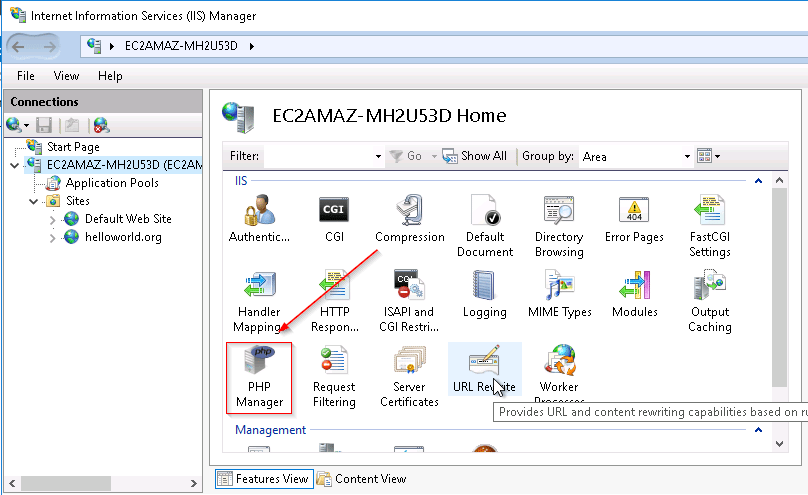
Task: Click the Connections horizontal scrollbar thumb
Action: (65, 483)
